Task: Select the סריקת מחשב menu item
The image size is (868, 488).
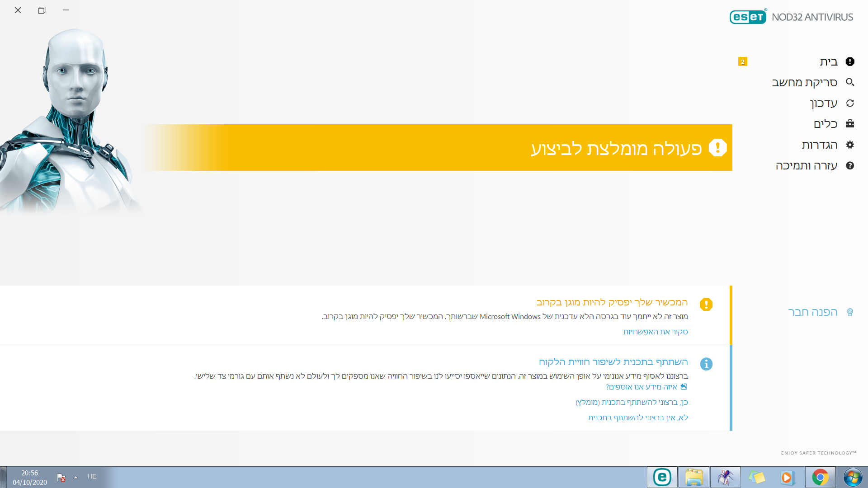Action: [x=804, y=82]
